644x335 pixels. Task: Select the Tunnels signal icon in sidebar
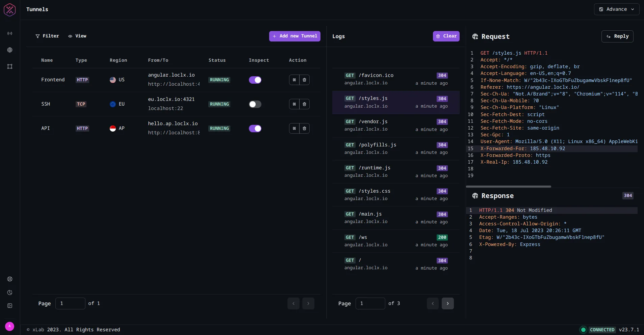(x=10, y=33)
